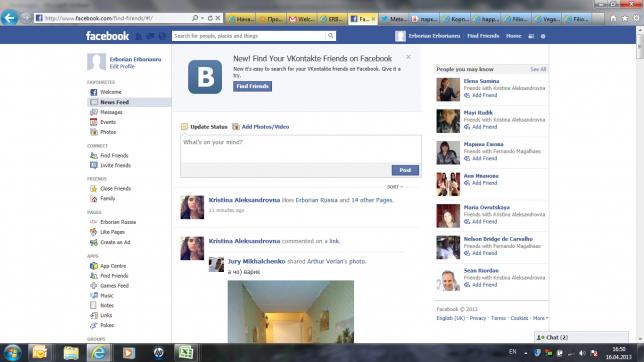Expand the Sort dropdown above the feed
This screenshot has width=644, height=362.
(395, 187)
